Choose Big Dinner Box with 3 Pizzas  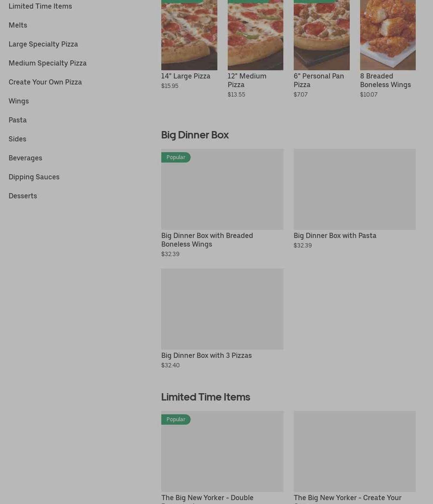click(222, 319)
